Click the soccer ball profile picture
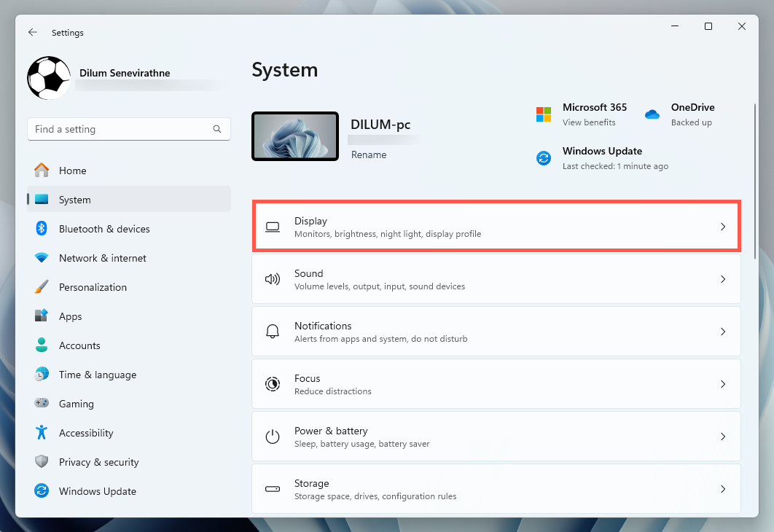Image resolution: width=774 pixels, height=532 pixels. [x=49, y=78]
